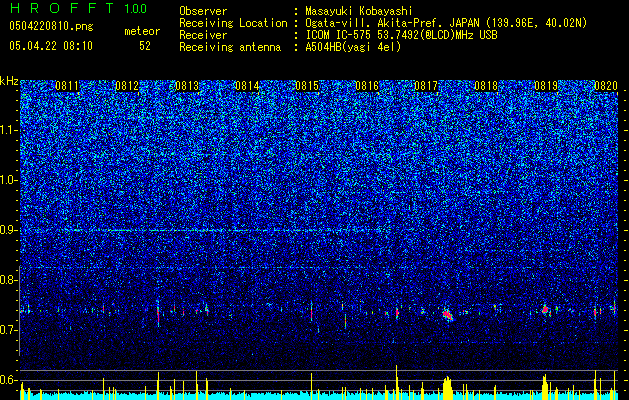
Task: Click the 0.9 kHz axis label
Action: click(9, 230)
